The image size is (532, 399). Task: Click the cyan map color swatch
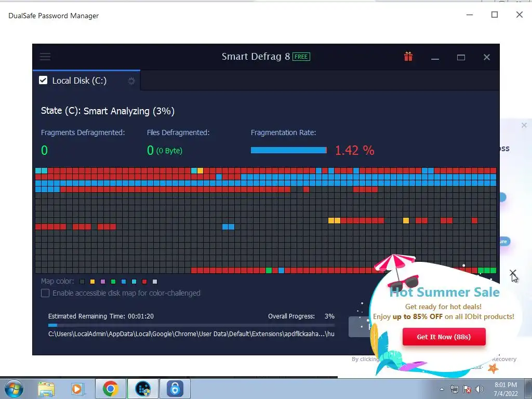[134, 282]
